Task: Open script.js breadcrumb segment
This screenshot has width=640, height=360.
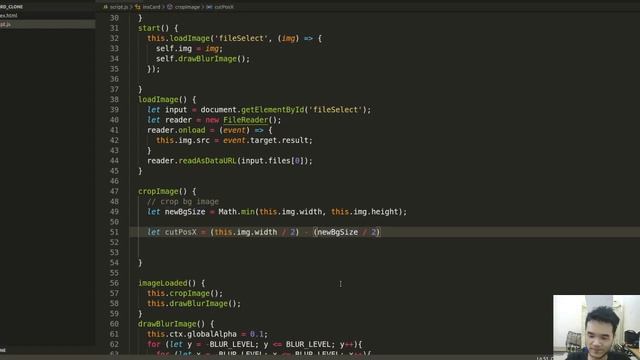Action: [119, 7]
